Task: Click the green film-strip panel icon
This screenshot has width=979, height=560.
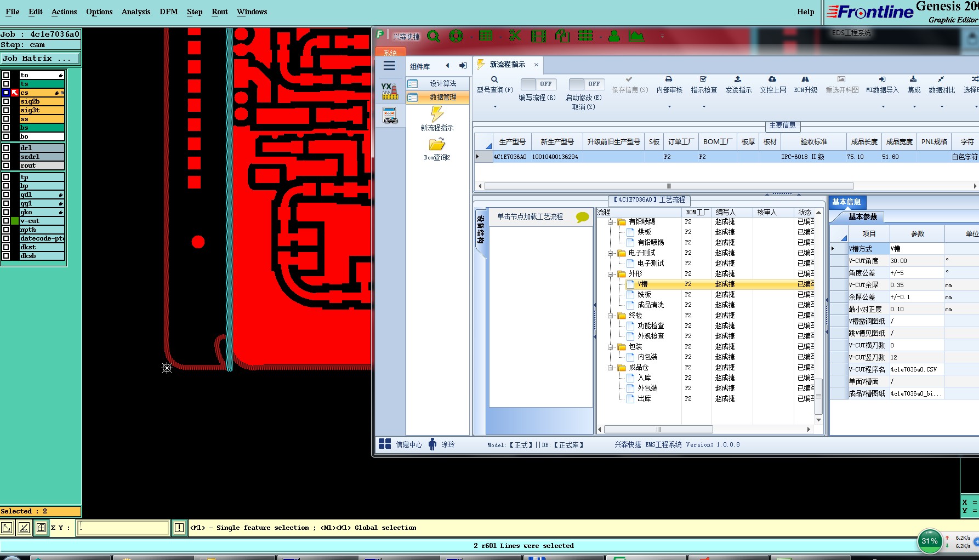Action: point(538,36)
